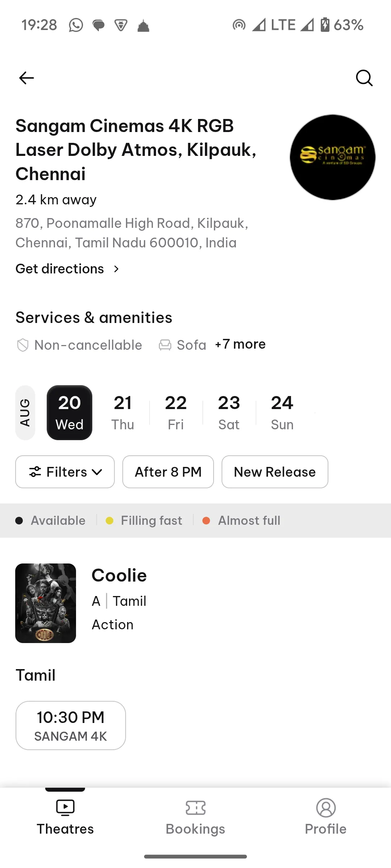
Task: Select the 10:30 PM SANGAM 4K showtime
Action: (x=71, y=726)
